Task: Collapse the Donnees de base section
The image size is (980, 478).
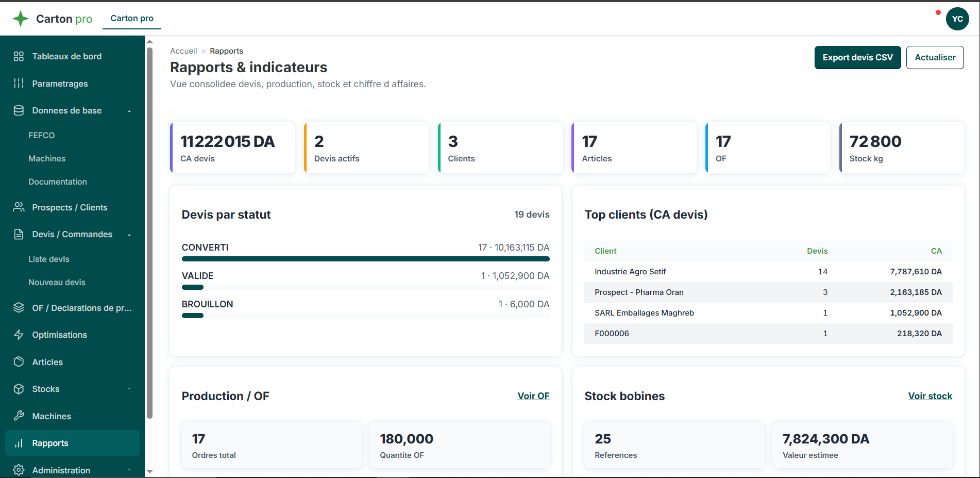Action: tap(129, 111)
